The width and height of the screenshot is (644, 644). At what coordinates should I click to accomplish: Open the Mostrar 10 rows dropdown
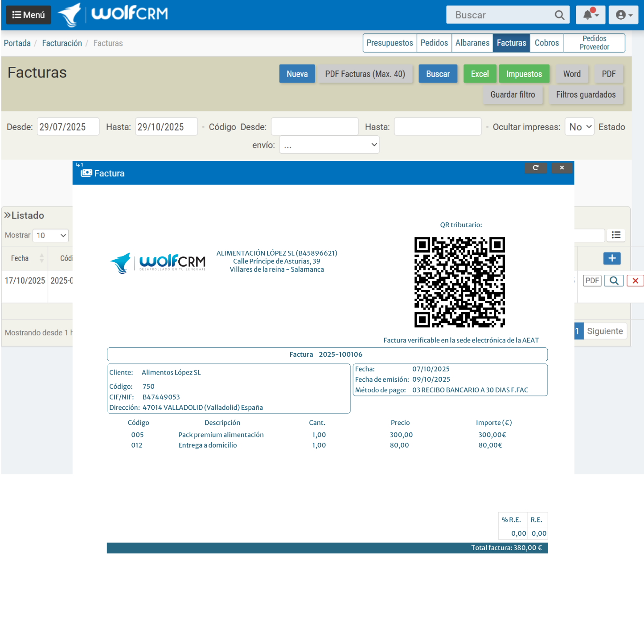coord(50,235)
